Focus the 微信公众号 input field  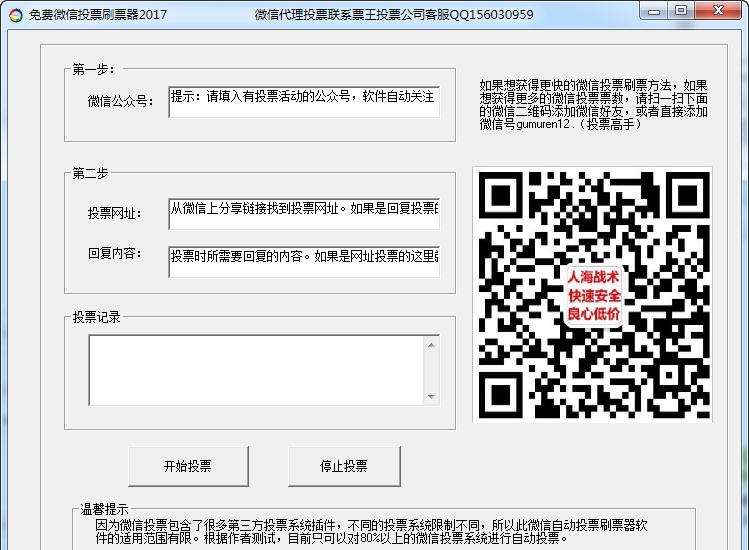coord(304,102)
